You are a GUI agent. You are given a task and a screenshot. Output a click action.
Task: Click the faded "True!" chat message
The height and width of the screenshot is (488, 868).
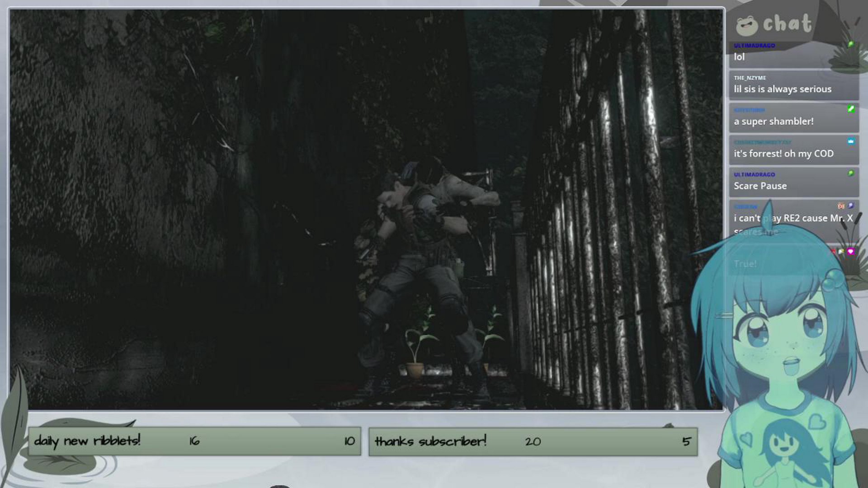pos(745,264)
